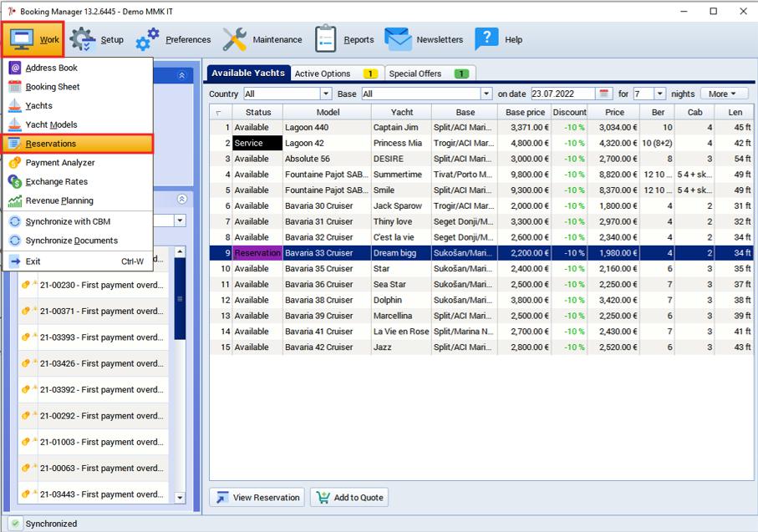Click the task list scrollbar down arrow
758x532 pixels.
tap(180, 497)
